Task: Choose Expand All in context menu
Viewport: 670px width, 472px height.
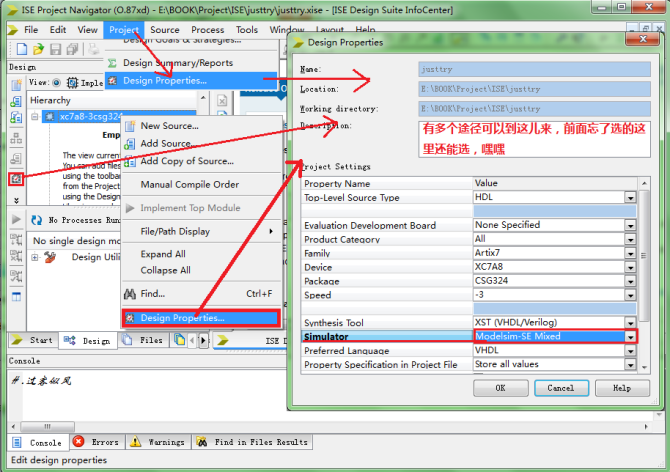Action: tap(202, 254)
